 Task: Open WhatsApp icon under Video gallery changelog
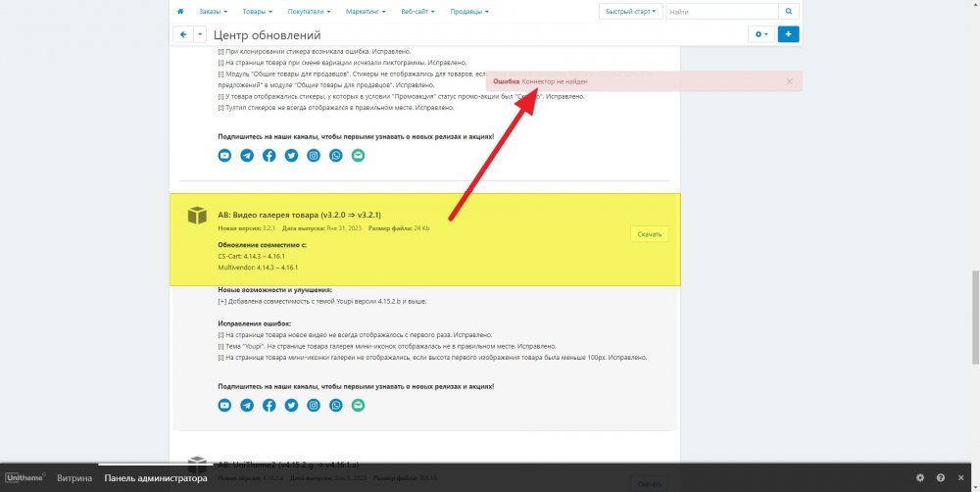(x=336, y=405)
